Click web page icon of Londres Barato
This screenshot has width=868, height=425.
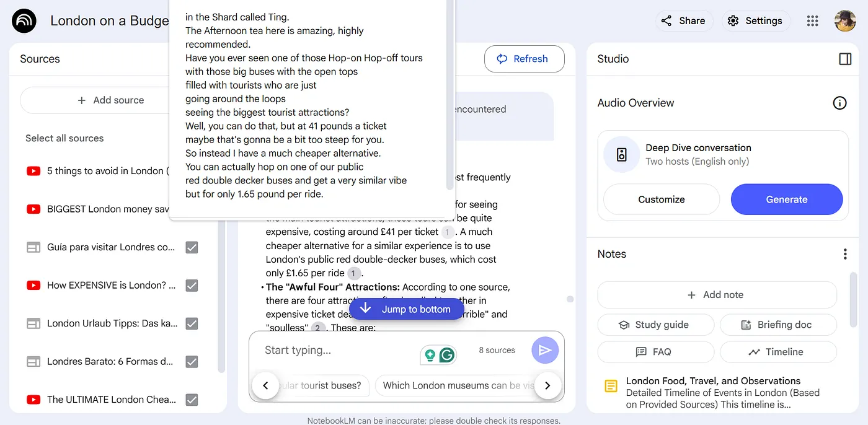pyautogui.click(x=33, y=362)
